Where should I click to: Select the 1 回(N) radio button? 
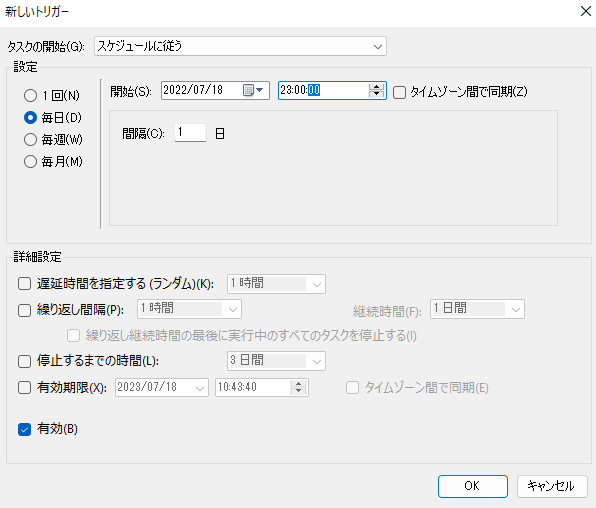(30, 95)
